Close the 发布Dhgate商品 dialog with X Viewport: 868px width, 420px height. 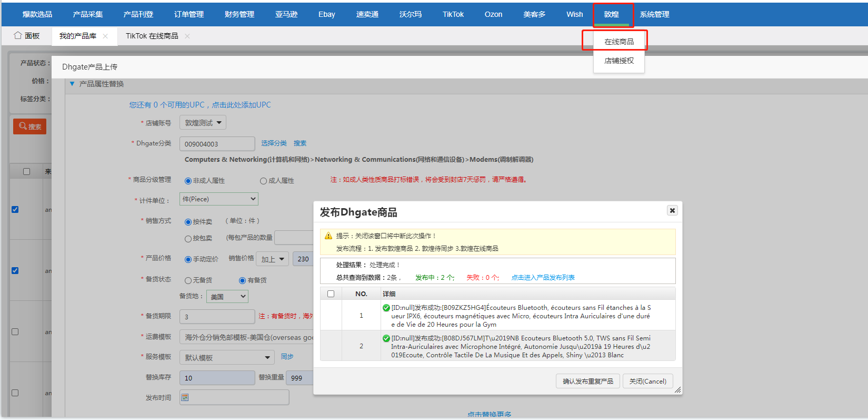pos(672,210)
